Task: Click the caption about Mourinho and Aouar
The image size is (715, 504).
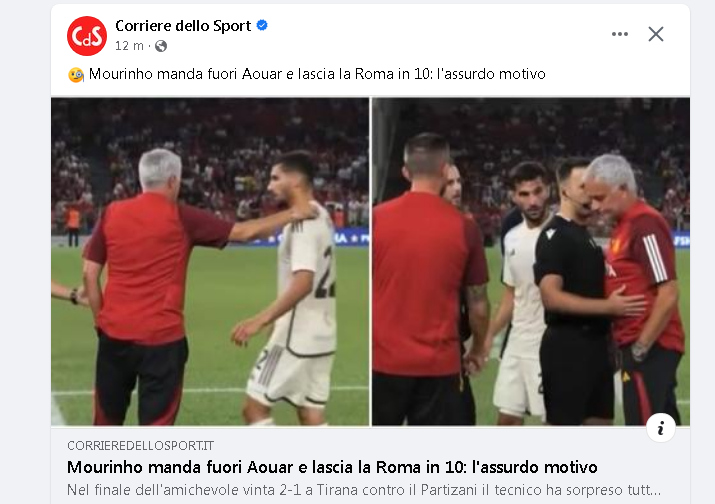Action: pyautogui.click(x=317, y=74)
